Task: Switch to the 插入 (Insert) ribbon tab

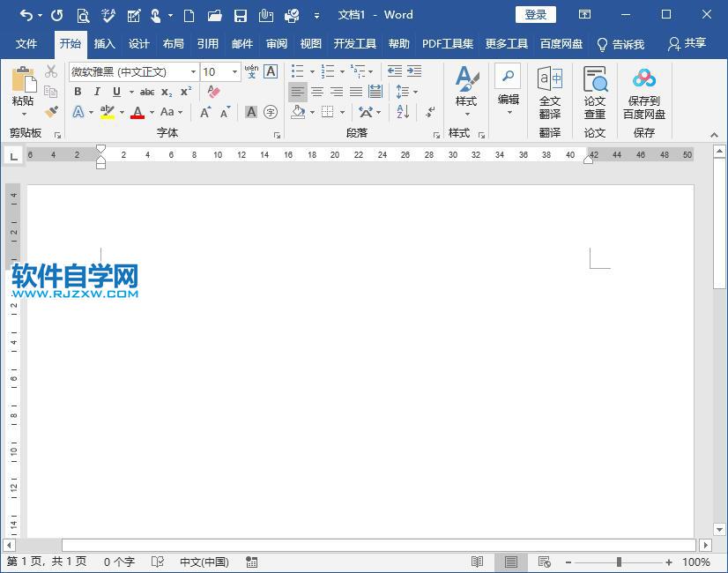Action: click(x=104, y=42)
